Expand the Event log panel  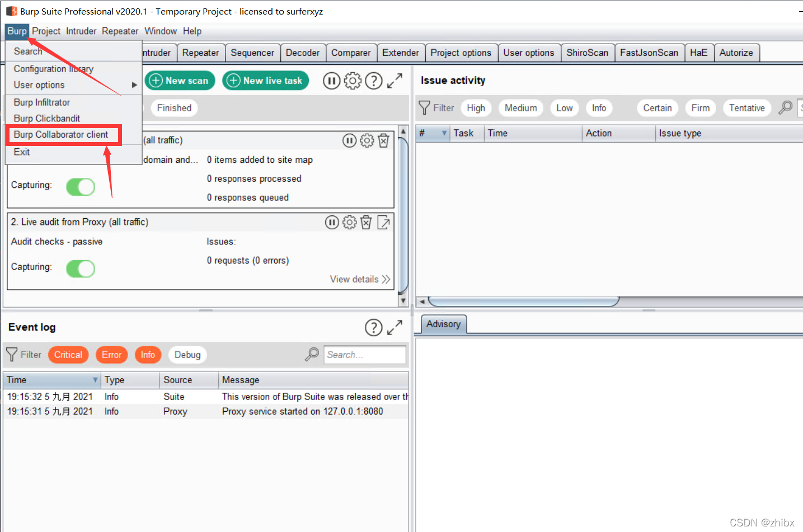pyautogui.click(x=395, y=327)
